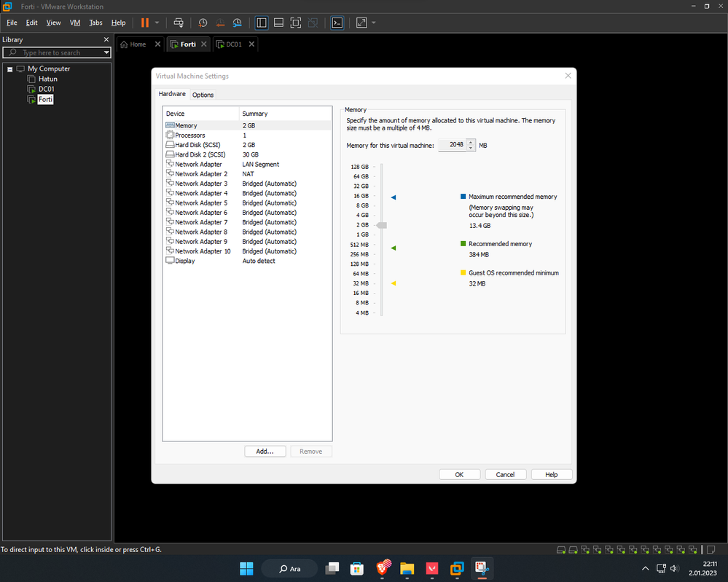The image size is (728, 582).
Task: Click the memory slider handle at 2 GB
Action: (381, 225)
